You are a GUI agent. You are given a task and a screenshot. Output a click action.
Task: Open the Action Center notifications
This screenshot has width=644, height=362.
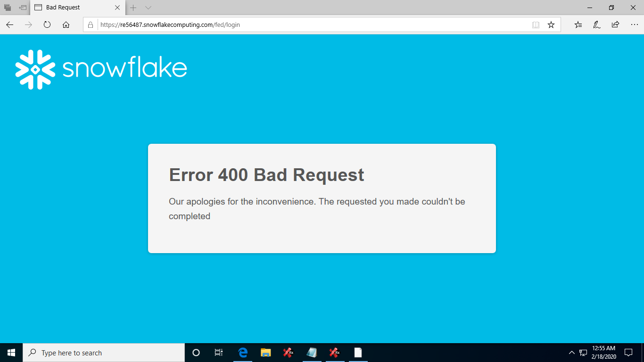point(628,353)
